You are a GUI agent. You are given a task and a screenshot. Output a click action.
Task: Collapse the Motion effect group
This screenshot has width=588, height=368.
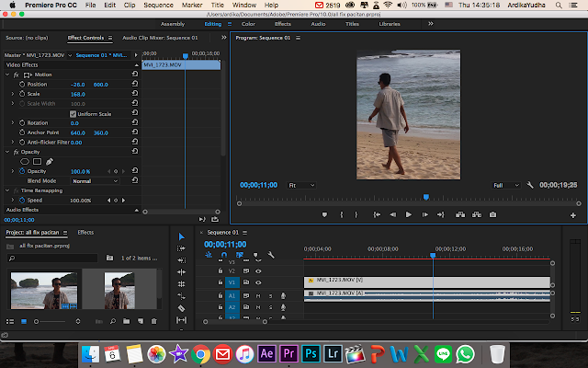[7, 75]
